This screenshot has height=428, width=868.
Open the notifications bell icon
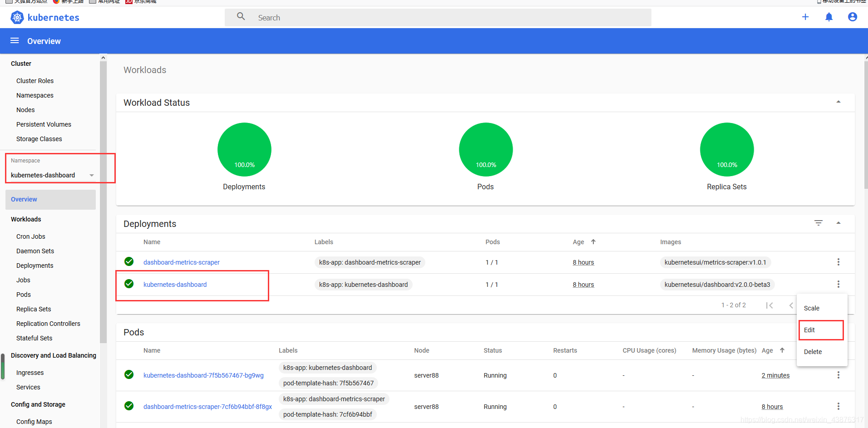[x=829, y=17]
